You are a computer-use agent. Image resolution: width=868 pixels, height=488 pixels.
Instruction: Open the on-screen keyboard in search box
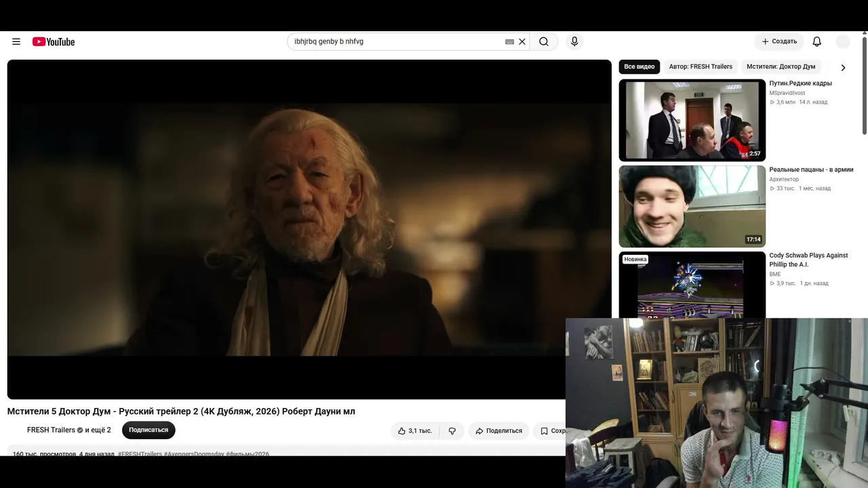tap(509, 41)
